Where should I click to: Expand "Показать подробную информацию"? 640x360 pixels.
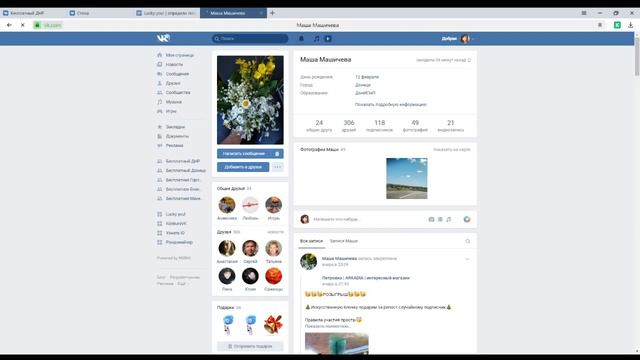pyautogui.click(x=391, y=105)
